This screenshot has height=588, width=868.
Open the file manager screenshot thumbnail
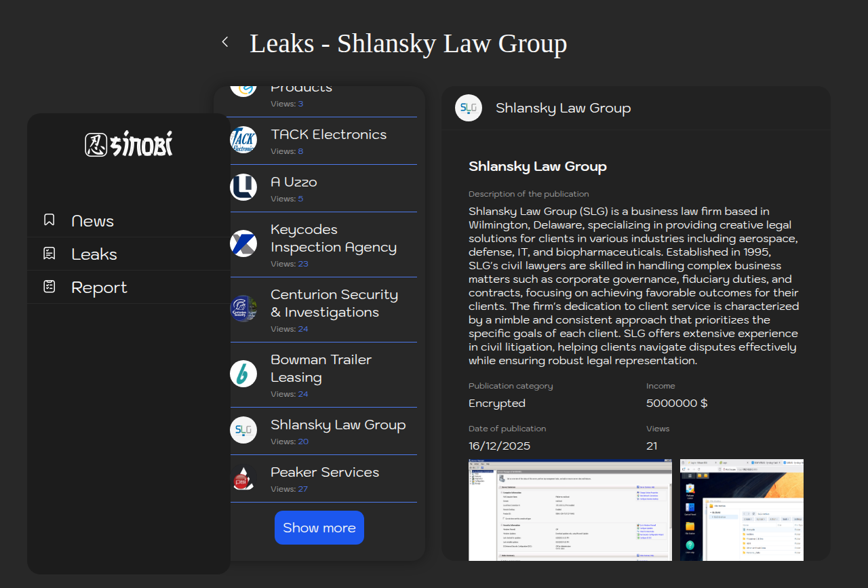click(x=741, y=510)
